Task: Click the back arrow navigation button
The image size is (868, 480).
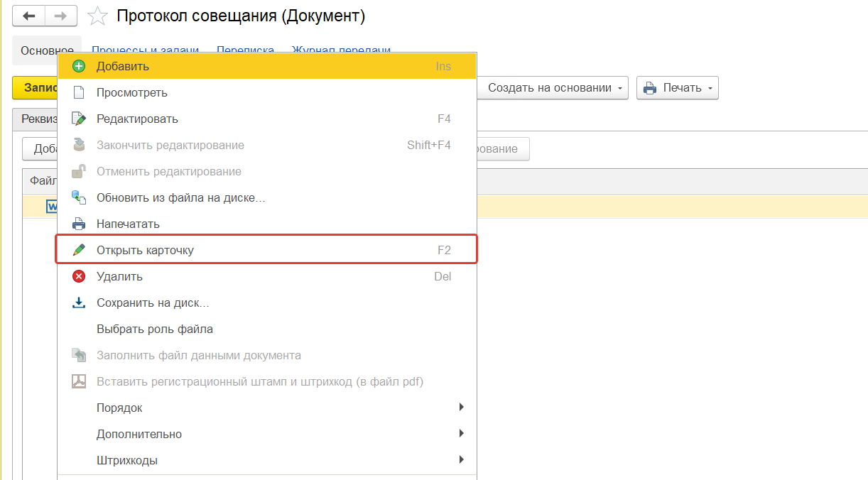Action: click(29, 16)
